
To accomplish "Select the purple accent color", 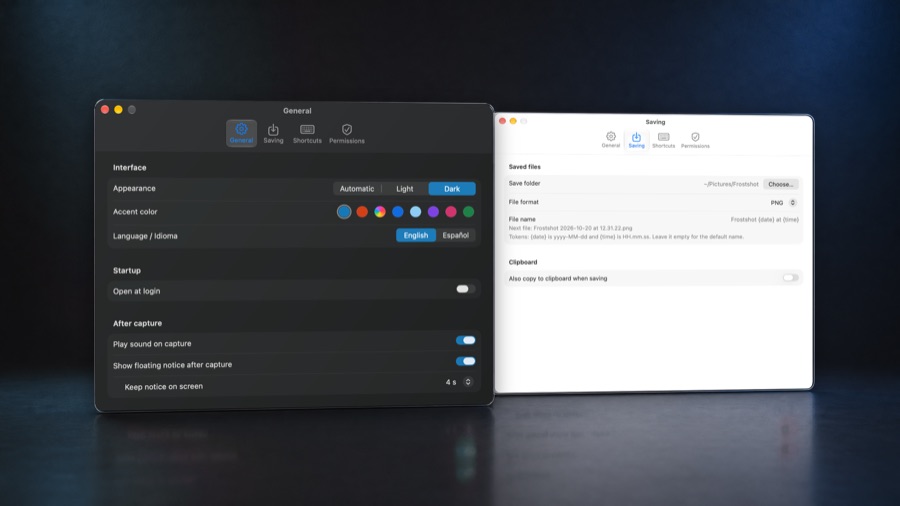I will pyautogui.click(x=433, y=212).
